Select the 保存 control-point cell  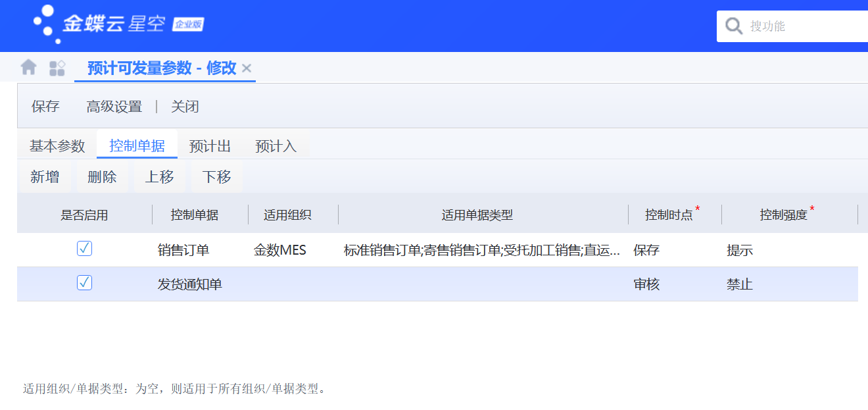pyautogui.click(x=675, y=250)
